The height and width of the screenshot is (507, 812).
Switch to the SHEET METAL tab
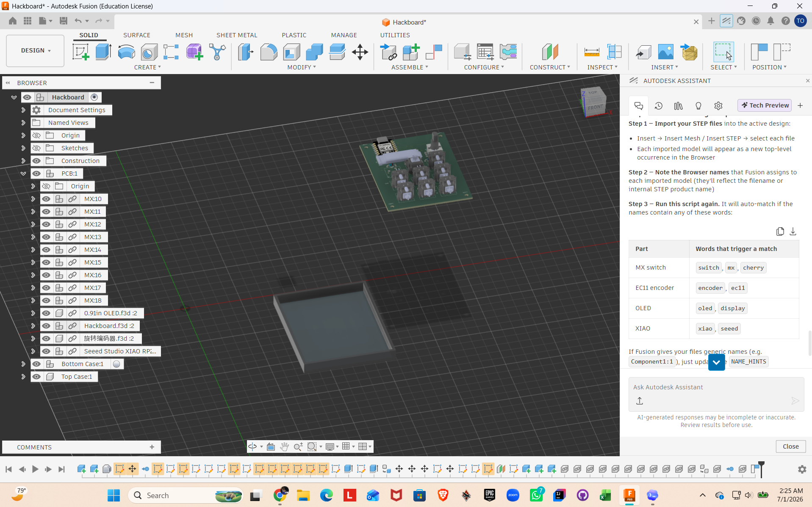[x=237, y=35]
